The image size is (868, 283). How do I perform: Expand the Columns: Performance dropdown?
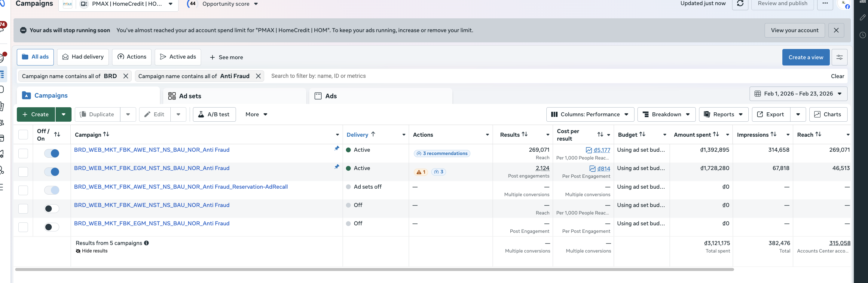[x=590, y=114]
